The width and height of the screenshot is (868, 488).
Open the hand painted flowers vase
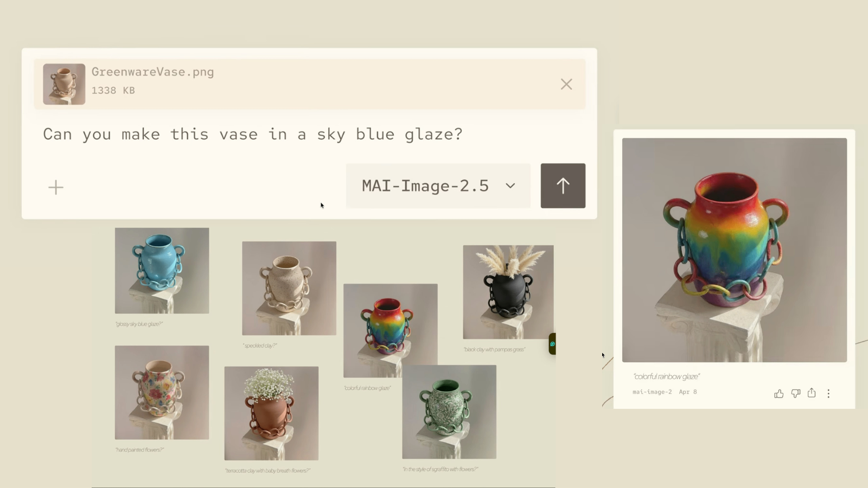click(162, 393)
